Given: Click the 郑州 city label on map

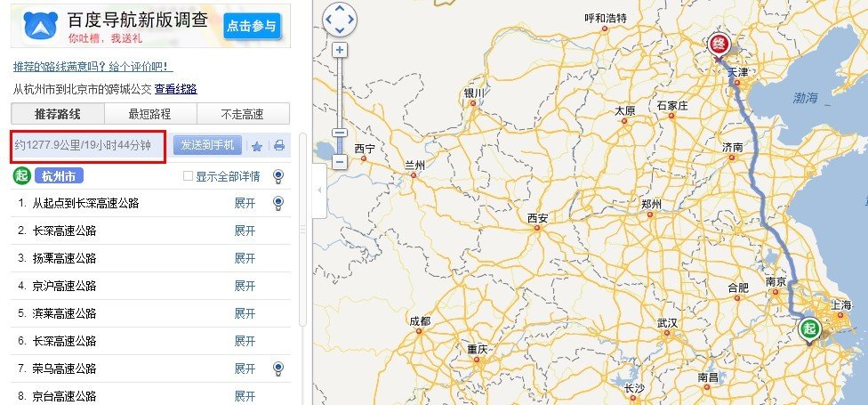Looking at the screenshot, I should coord(651,205).
